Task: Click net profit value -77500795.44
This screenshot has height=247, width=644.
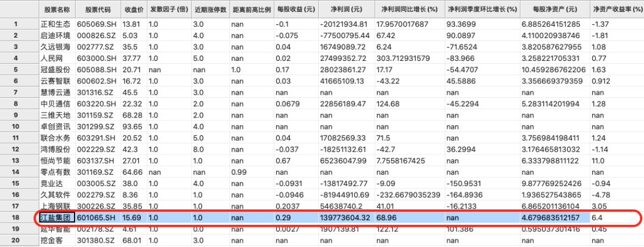Action: coord(346,35)
